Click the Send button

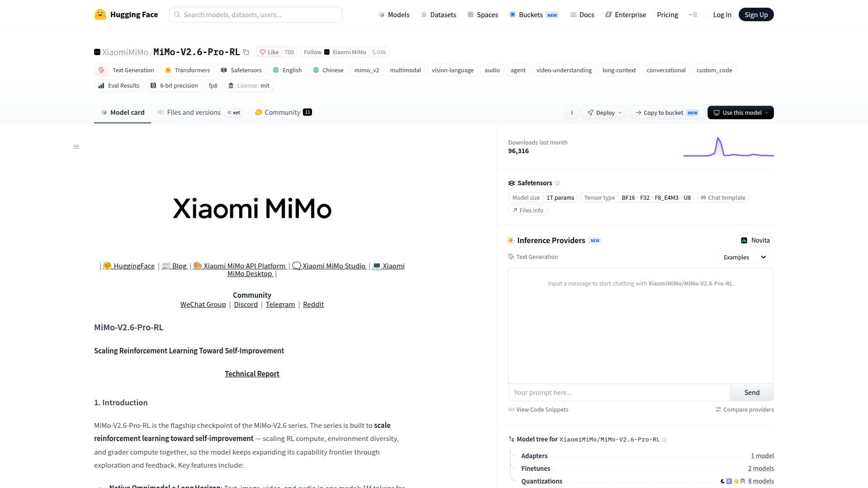click(752, 393)
